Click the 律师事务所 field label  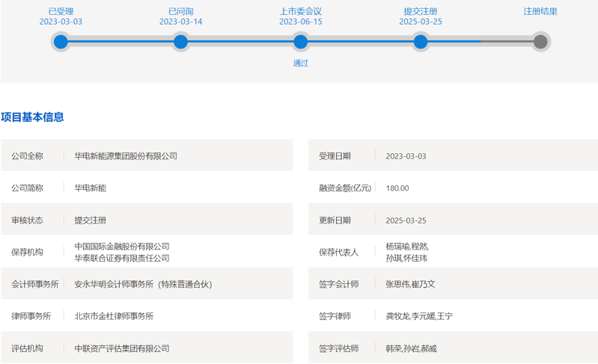pyautogui.click(x=31, y=316)
